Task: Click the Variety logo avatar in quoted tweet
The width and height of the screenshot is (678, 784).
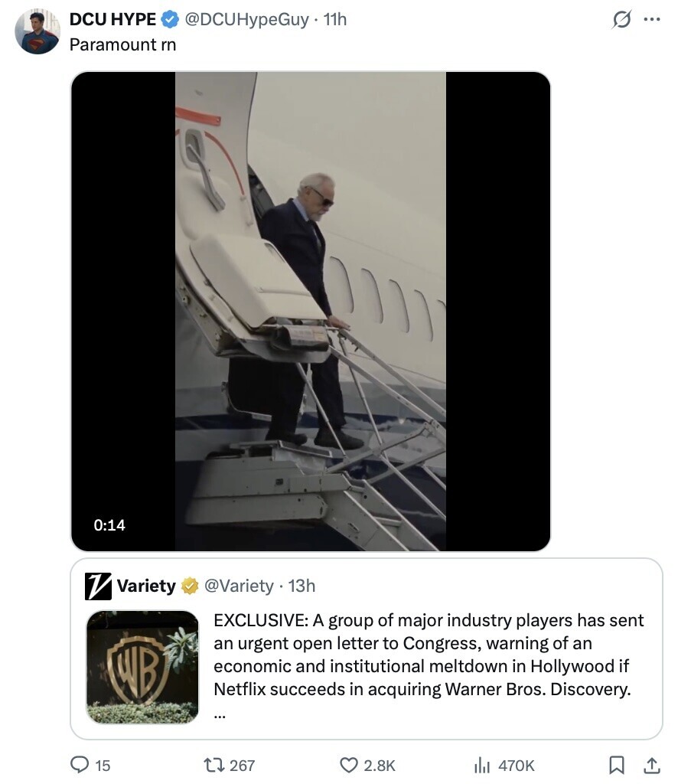Action: [x=98, y=586]
